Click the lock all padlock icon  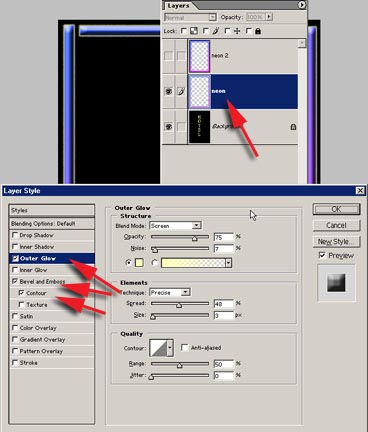[258, 31]
